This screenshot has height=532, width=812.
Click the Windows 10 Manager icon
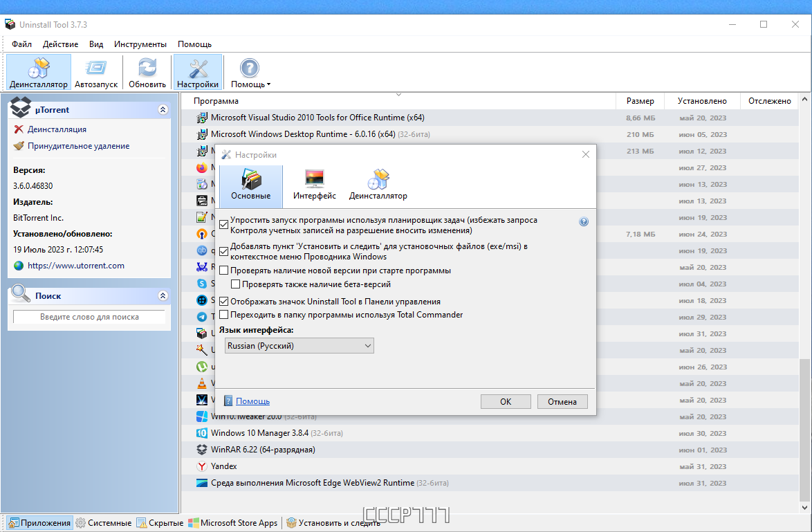[x=202, y=433]
